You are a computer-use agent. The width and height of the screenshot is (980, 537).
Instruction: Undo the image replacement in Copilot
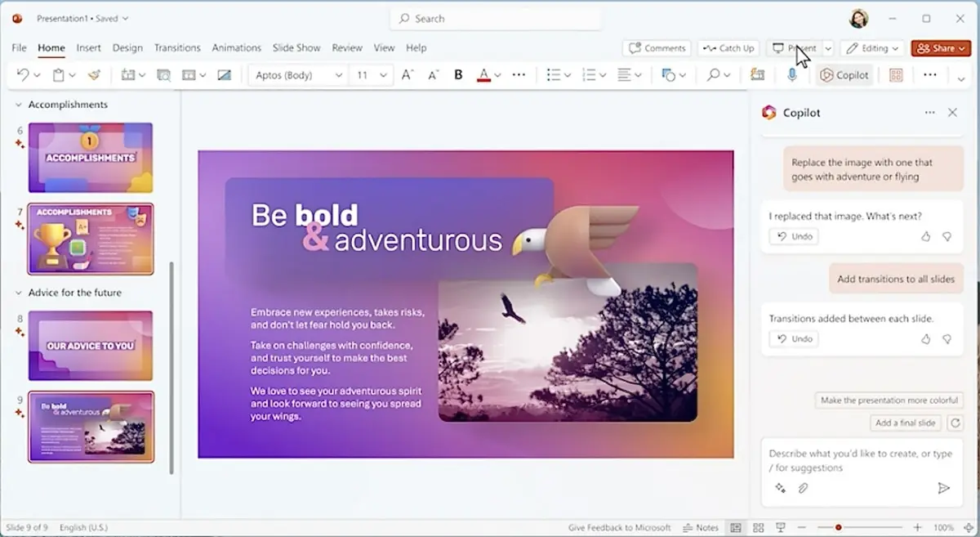(x=794, y=236)
